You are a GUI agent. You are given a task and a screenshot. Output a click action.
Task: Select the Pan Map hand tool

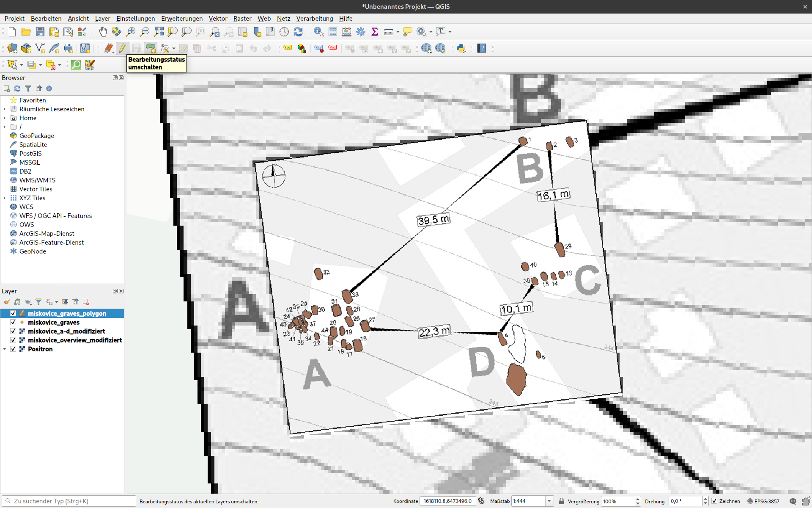coord(103,32)
